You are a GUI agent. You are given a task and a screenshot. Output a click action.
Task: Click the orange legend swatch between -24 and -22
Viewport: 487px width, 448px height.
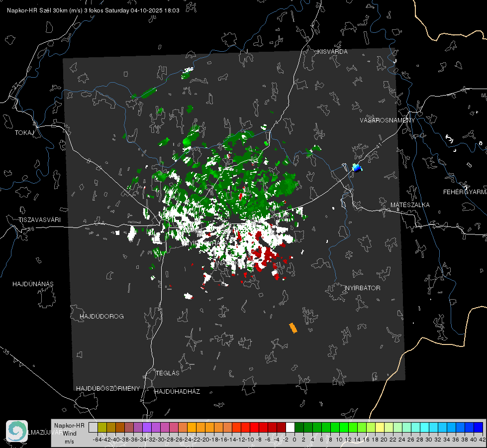coord(192,427)
